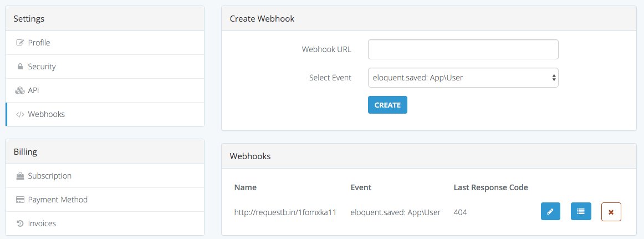The image size is (644, 239).
Task: Click the Settings panel heading
Action: click(x=29, y=18)
